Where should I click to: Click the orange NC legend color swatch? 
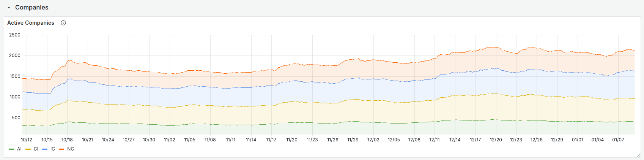[61, 149]
